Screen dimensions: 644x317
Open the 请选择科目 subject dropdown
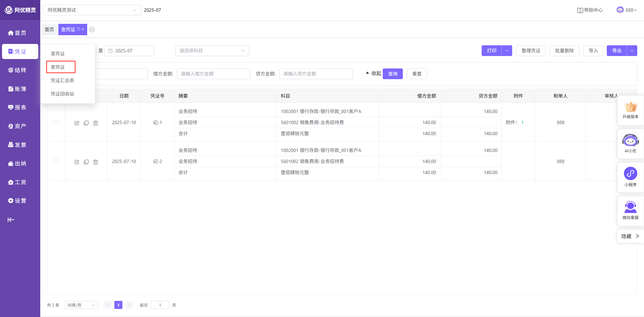pyautogui.click(x=212, y=51)
